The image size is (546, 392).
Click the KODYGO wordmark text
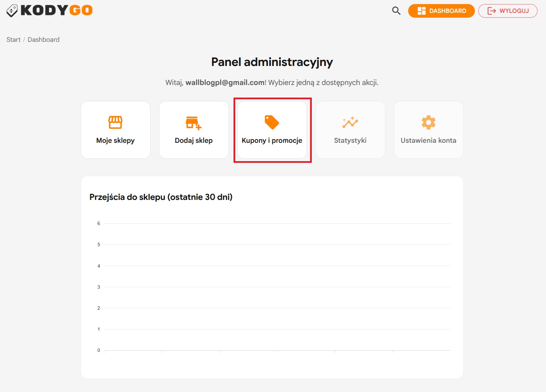click(57, 11)
